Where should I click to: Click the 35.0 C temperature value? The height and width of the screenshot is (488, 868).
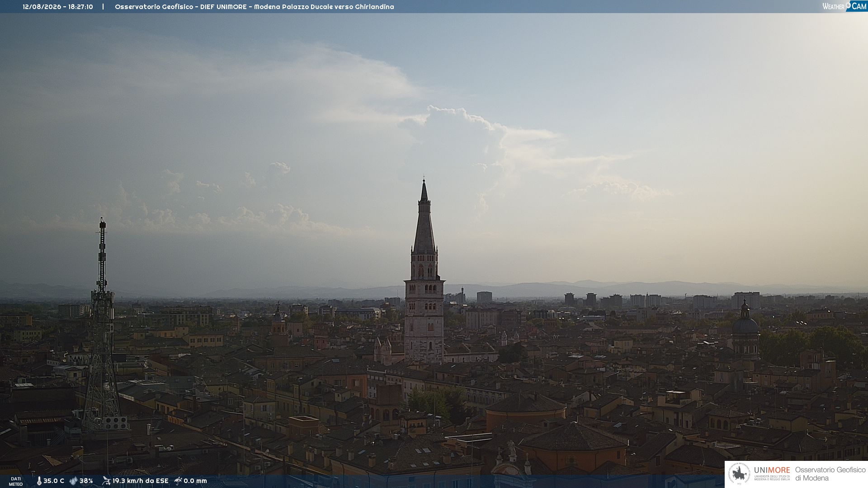54,481
